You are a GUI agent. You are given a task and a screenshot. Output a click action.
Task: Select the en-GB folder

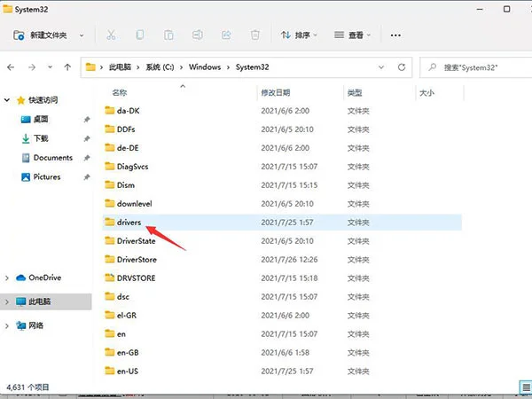(x=282, y=353)
